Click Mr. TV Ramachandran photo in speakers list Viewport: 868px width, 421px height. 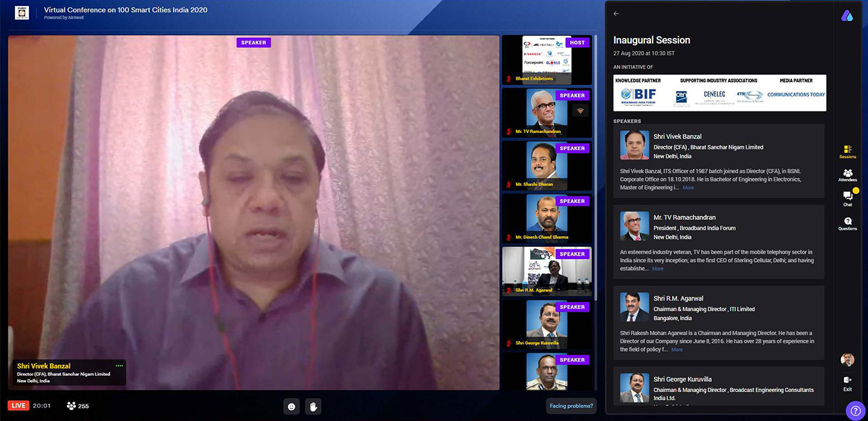[635, 226]
